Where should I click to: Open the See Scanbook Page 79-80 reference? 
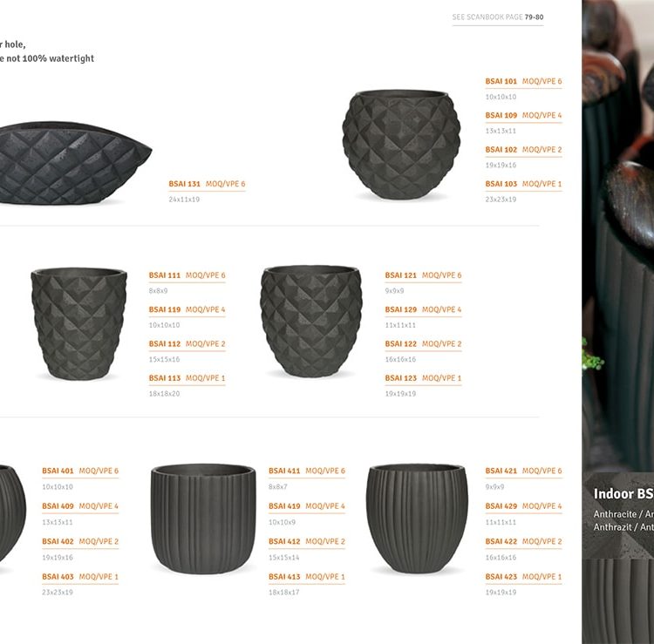click(x=498, y=17)
